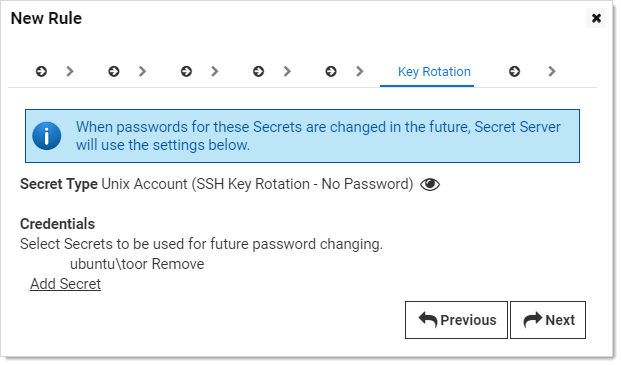Select the third wizard step circle-arrow icon
The height and width of the screenshot is (365, 621).
point(186,72)
